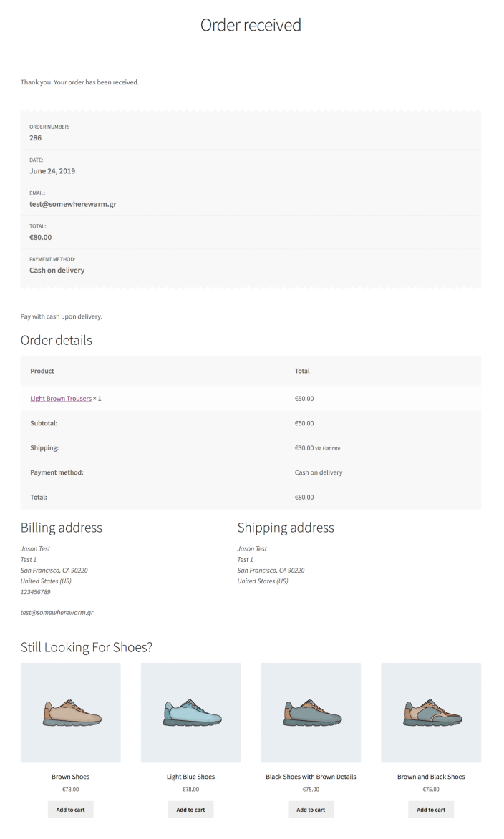The width and height of the screenshot is (504, 839).
Task: Click the order email test@somewherewarm.gr in summary
Action: pyautogui.click(x=73, y=204)
